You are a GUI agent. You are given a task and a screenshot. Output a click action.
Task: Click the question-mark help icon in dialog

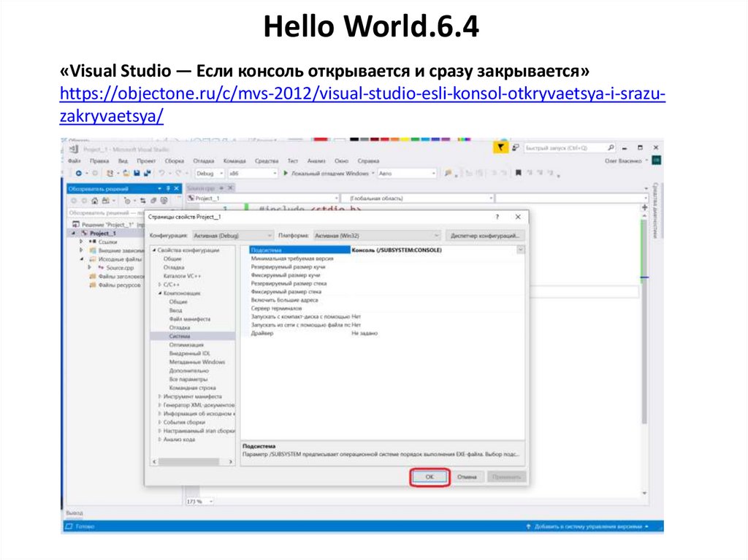[497, 217]
